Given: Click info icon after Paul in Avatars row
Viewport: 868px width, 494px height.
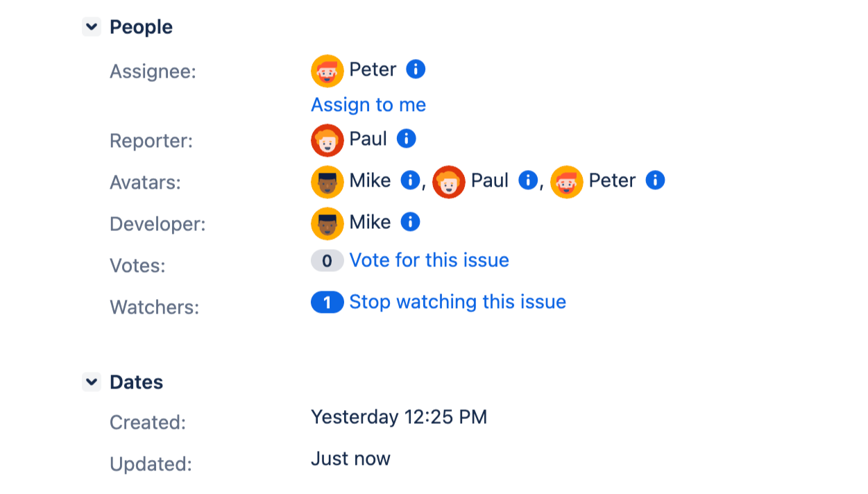Looking at the screenshot, I should (528, 180).
